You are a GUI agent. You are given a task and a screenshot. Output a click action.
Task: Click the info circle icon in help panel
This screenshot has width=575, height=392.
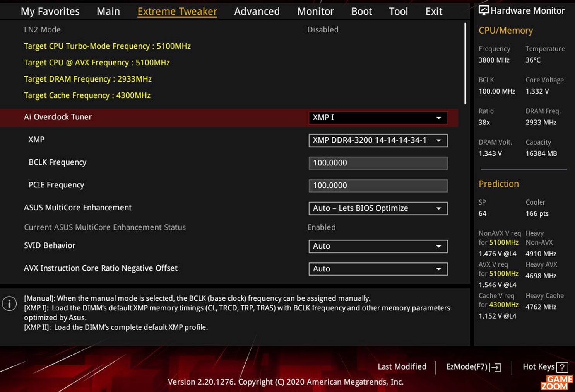click(9, 303)
